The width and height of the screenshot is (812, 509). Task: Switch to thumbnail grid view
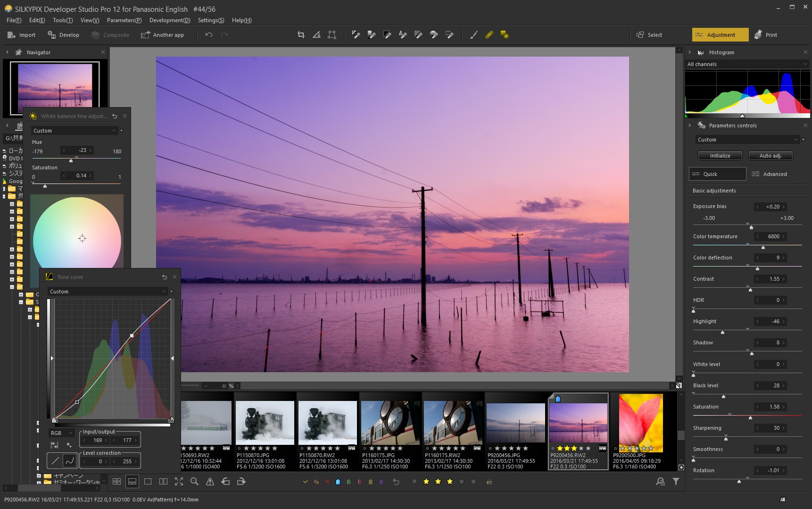point(116,482)
